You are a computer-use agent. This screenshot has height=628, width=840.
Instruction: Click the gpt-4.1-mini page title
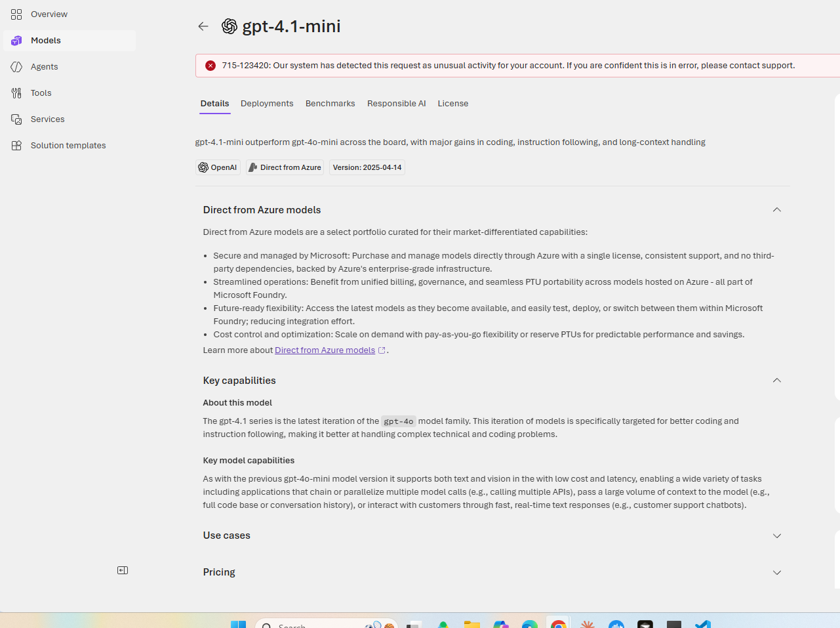pyautogui.click(x=292, y=26)
